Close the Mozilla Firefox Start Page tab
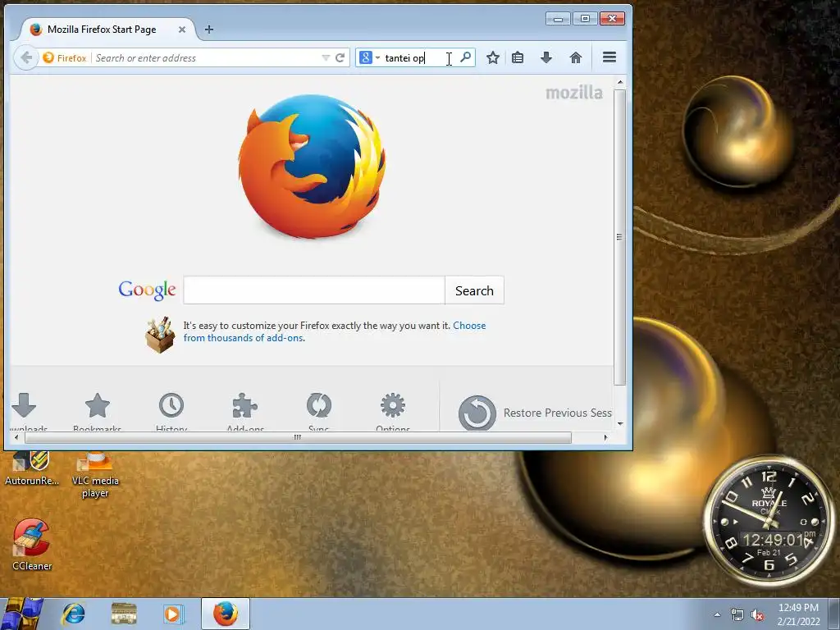 182,30
